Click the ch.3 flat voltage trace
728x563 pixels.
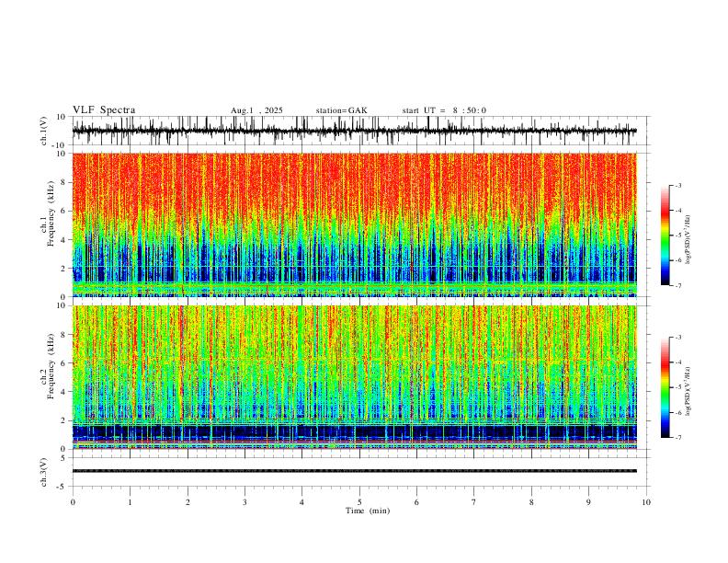pyautogui.click(x=354, y=471)
